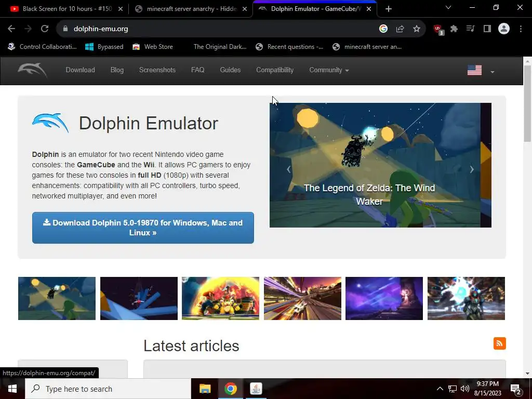The height and width of the screenshot is (399, 532).
Task: Open Control Collaborati... bookmark
Action: click(x=43, y=47)
